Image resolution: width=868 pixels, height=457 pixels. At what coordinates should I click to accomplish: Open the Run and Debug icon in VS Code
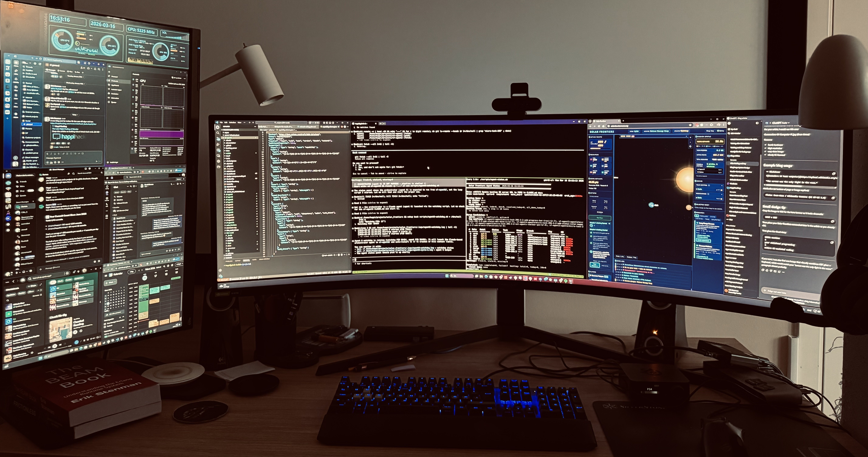218,144
